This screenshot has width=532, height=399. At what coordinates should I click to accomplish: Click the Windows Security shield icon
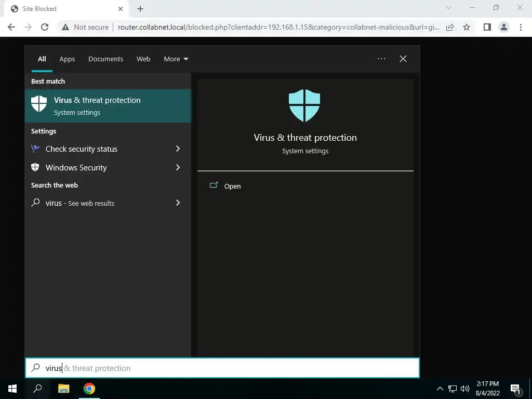click(35, 167)
